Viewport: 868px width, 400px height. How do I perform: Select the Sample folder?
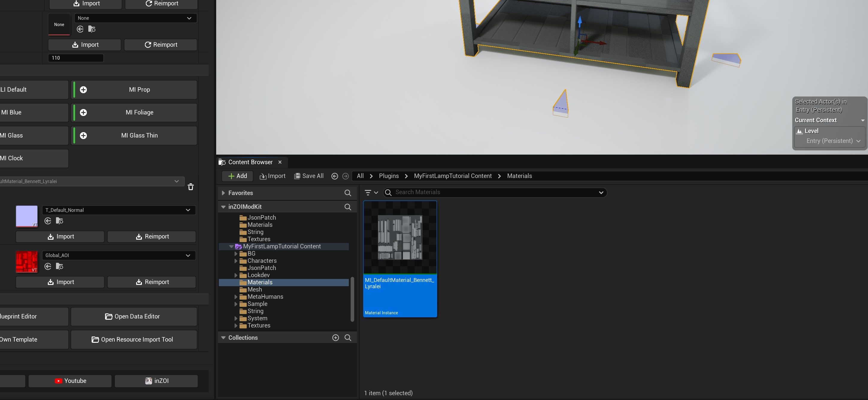[257, 304]
